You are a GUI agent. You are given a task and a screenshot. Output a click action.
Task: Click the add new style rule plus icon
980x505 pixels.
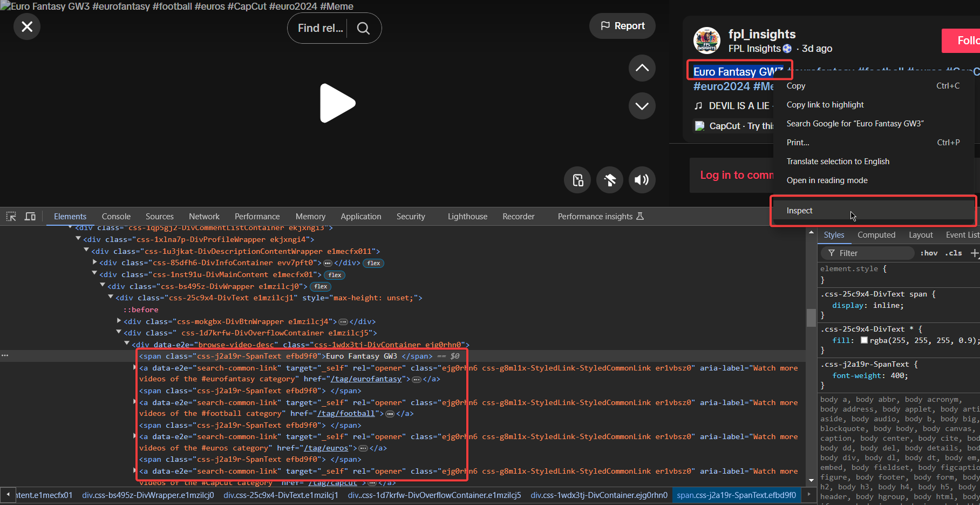click(975, 253)
